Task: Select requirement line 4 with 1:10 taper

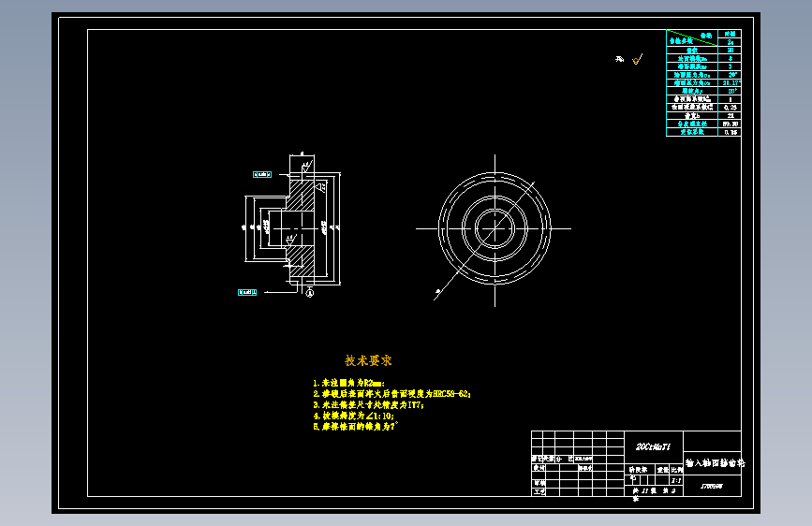Action: point(353,416)
